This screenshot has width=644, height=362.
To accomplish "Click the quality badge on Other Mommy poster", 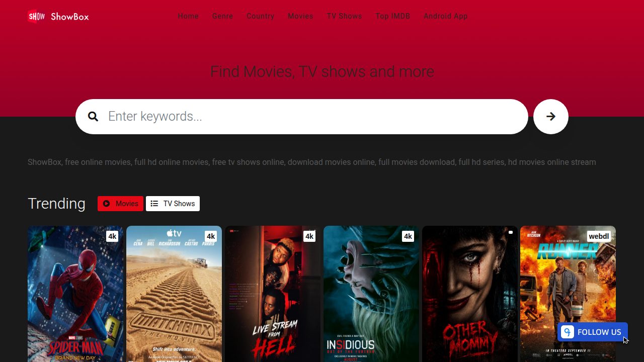I will 510,232.
